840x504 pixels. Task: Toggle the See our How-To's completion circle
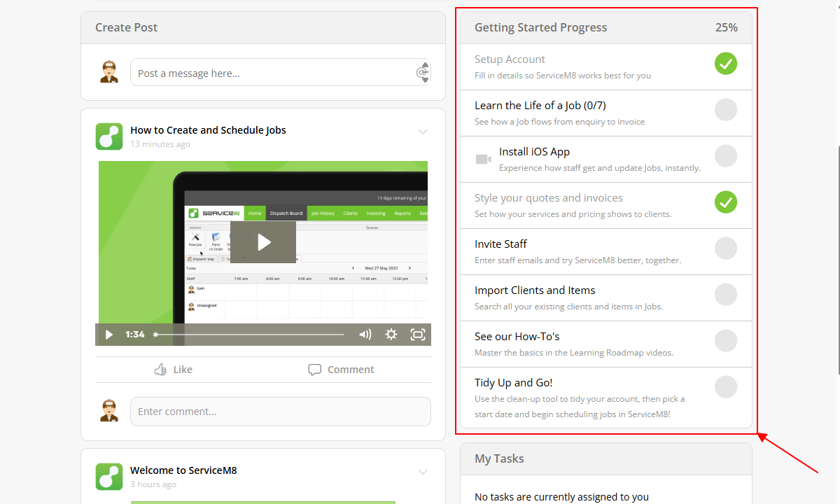coord(726,341)
